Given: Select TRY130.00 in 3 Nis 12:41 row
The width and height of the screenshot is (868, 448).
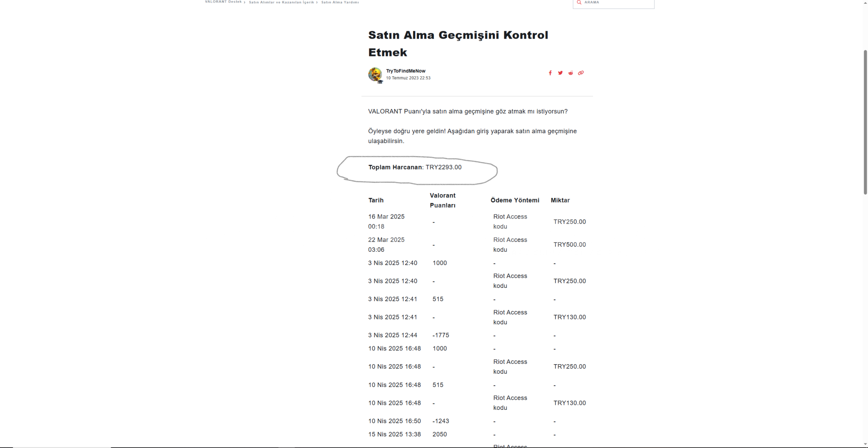Looking at the screenshot, I should (x=570, y=317).
